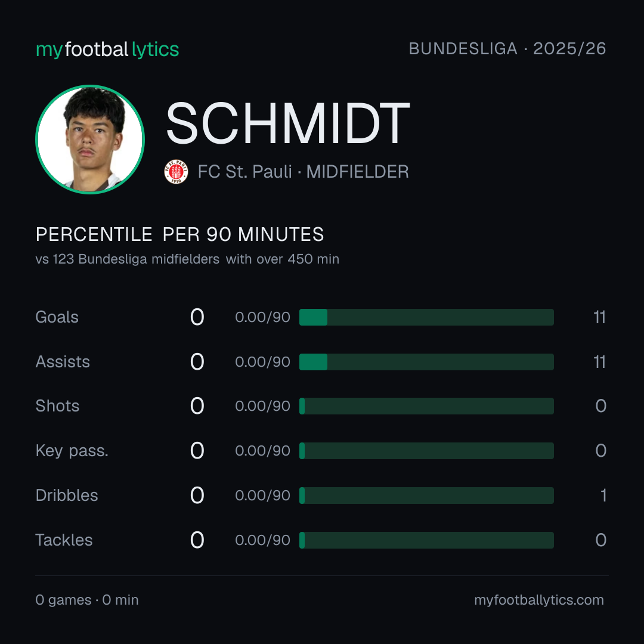The width and height of the screenshot is (644, 644).
Task: Click the Key pass. percentile bar
Action: [x=426, y=451]
